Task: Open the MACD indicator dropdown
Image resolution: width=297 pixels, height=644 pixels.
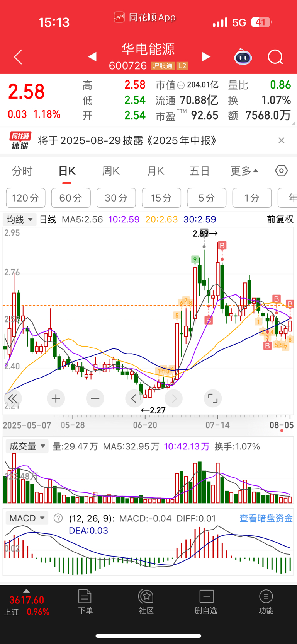Action: [x=27, y=518]
